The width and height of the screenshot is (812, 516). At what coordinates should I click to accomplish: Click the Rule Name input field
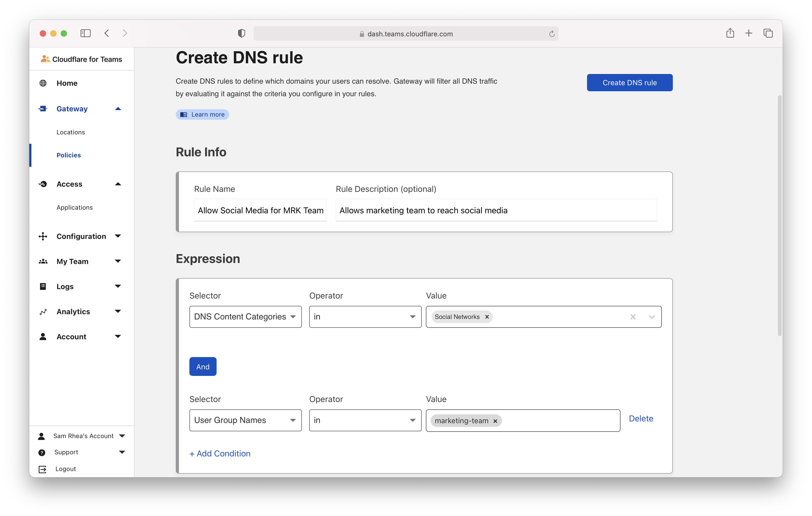tap(260, 210)
